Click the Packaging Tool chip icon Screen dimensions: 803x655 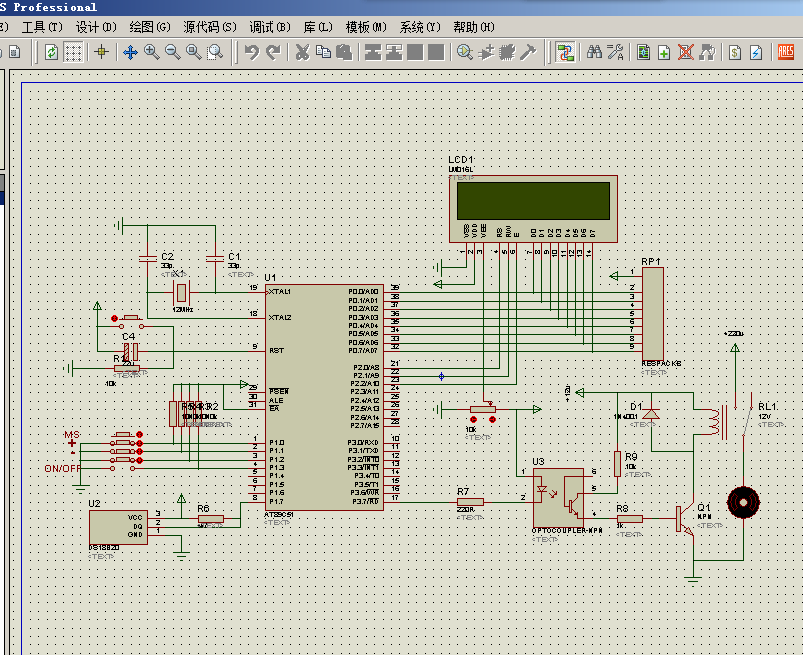[507, 52]
